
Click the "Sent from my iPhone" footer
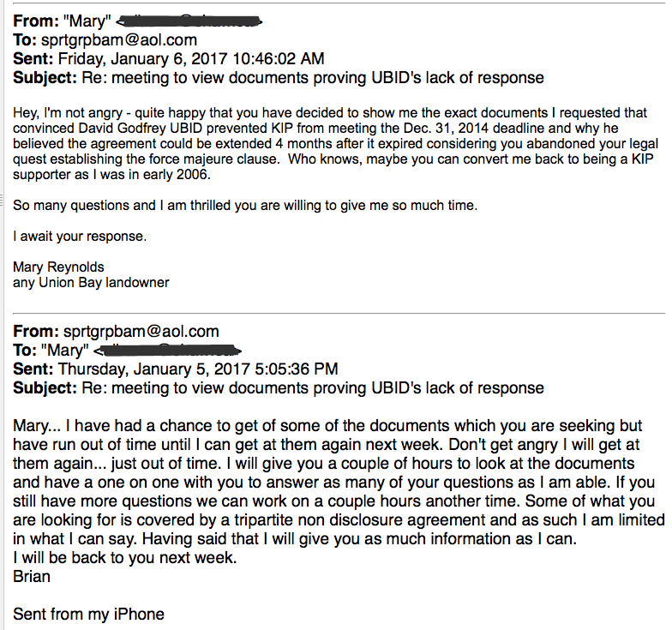pos(88,614)
